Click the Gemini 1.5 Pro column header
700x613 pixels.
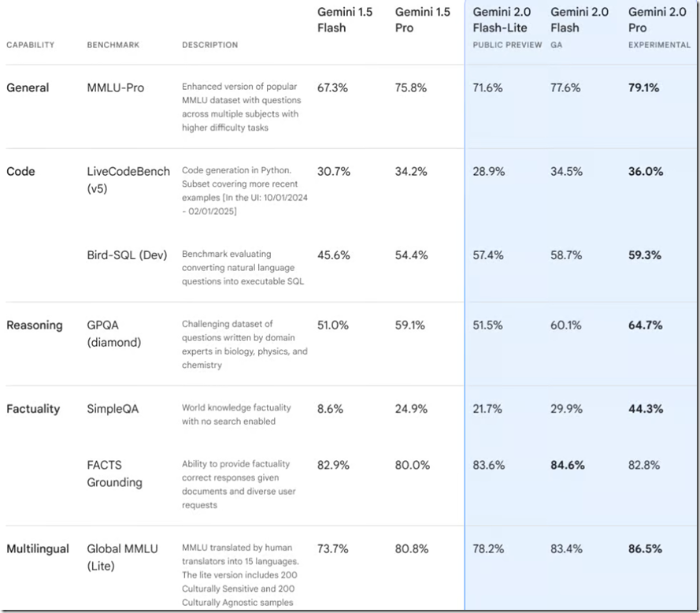pyautogui.click(x=424, y=20)
